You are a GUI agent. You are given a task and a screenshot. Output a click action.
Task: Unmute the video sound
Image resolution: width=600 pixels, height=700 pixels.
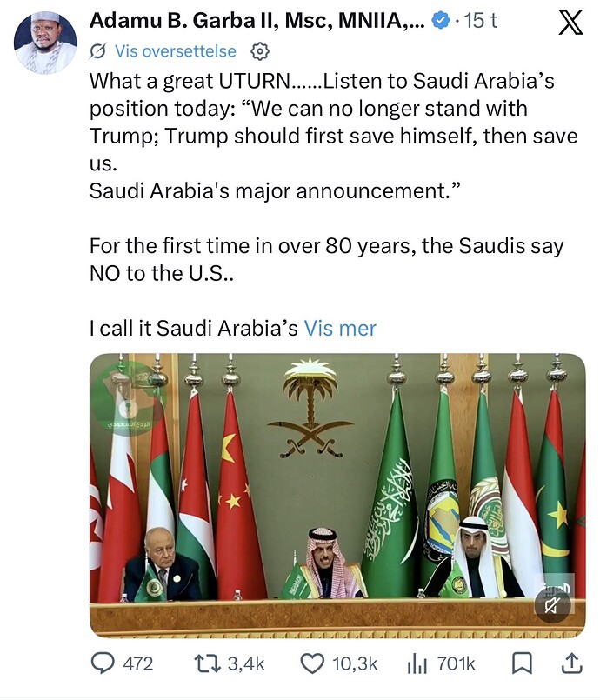[x=552, y=604]
